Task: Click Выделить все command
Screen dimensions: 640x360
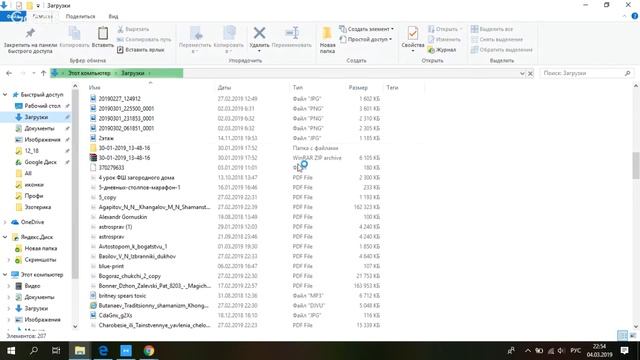Action: click(492, 29)
